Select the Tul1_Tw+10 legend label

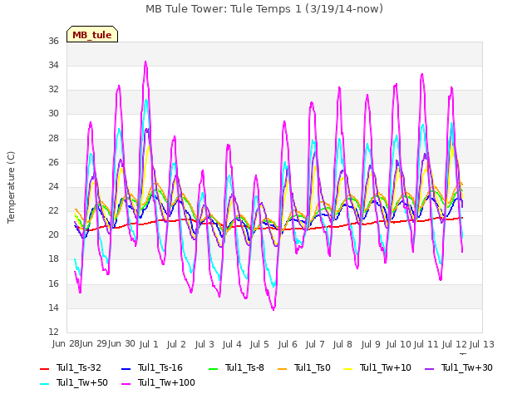click(386, 367)
